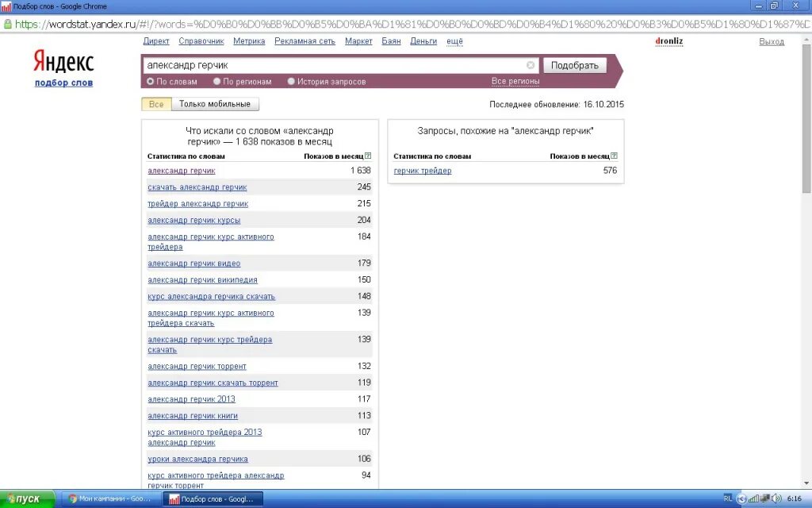Click the 'Выход' logout link

772,41
